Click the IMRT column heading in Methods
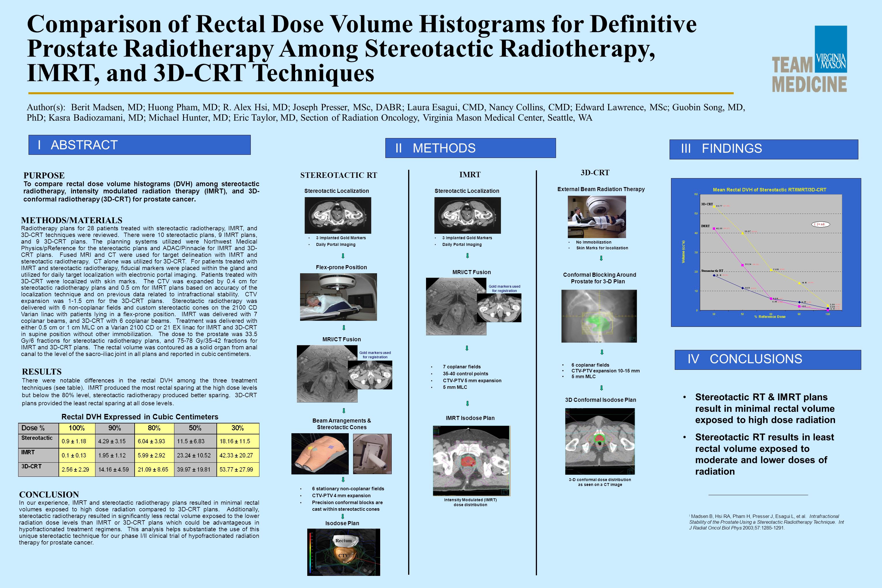882x588 pixels. point(470,174)
